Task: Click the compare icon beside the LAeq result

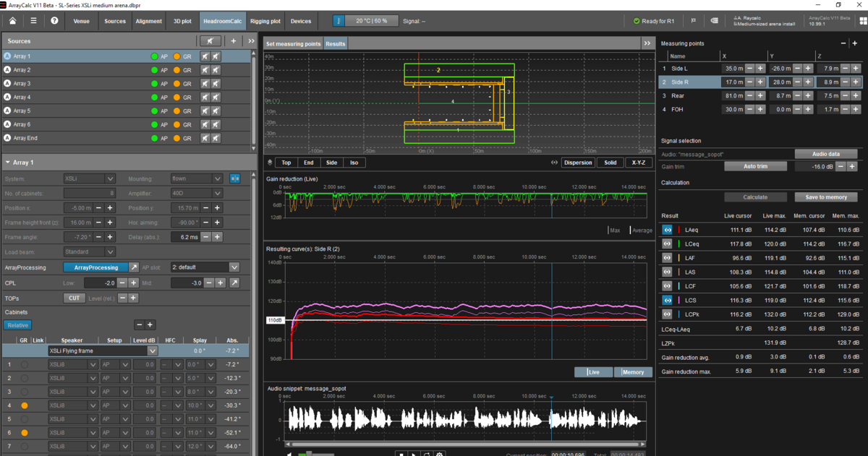Action: pos(666,230)
